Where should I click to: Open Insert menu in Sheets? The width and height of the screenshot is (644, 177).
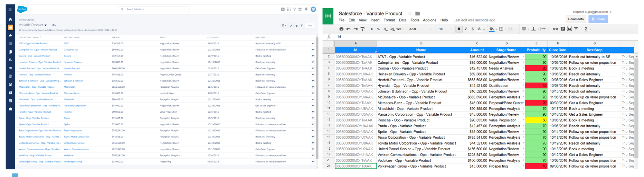[x=375, y=20]
